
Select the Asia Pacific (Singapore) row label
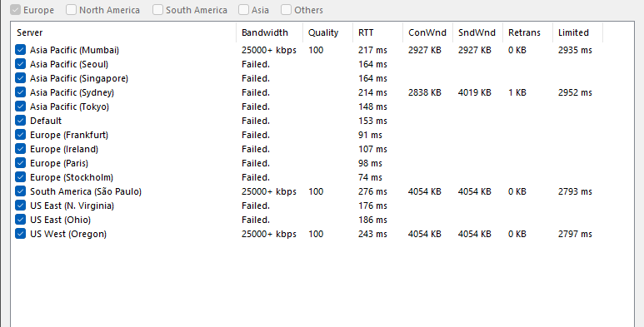tap(79, 78)
